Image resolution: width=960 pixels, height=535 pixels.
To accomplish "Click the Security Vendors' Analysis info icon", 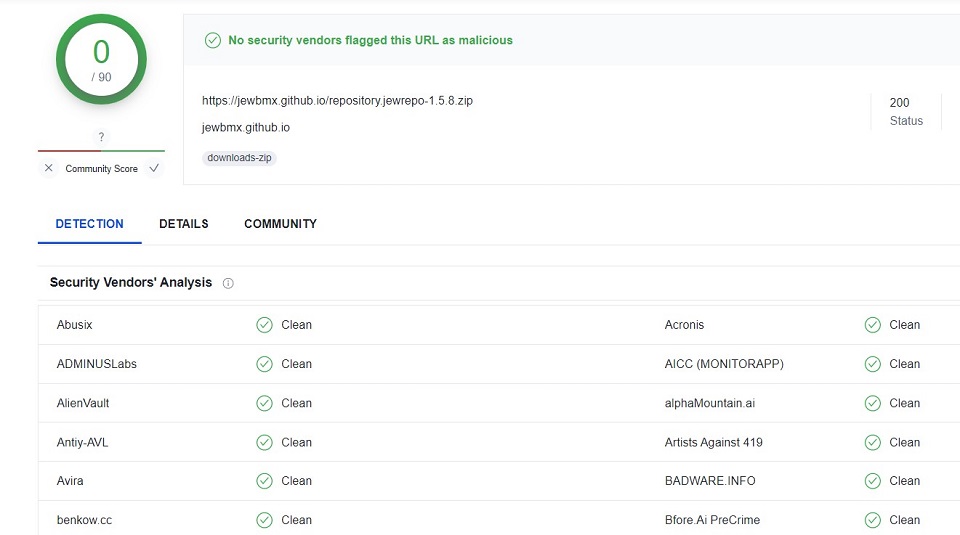I will point(228,283).
